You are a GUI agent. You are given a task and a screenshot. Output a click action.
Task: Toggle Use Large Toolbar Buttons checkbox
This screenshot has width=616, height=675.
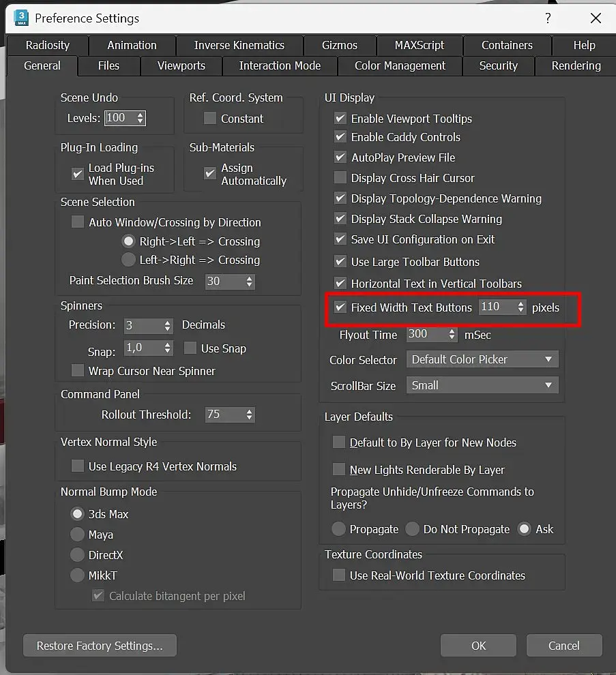click(x=340, y=261)
